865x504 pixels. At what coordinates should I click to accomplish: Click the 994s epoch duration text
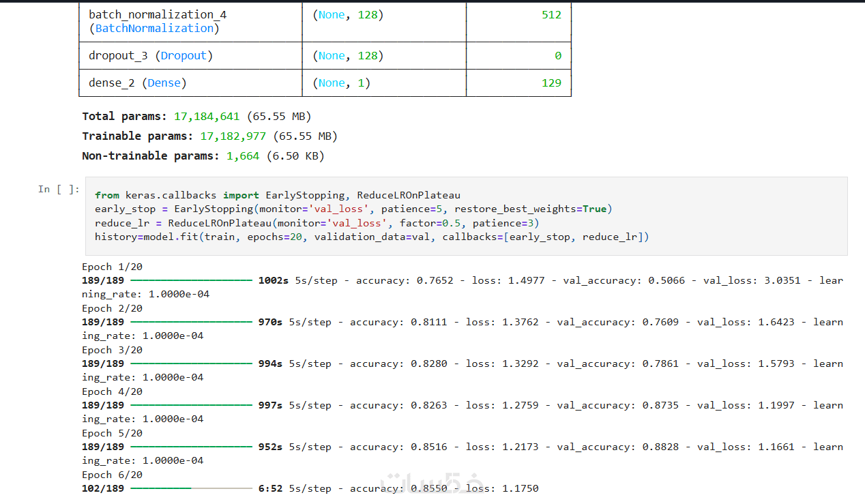[270, 364]
